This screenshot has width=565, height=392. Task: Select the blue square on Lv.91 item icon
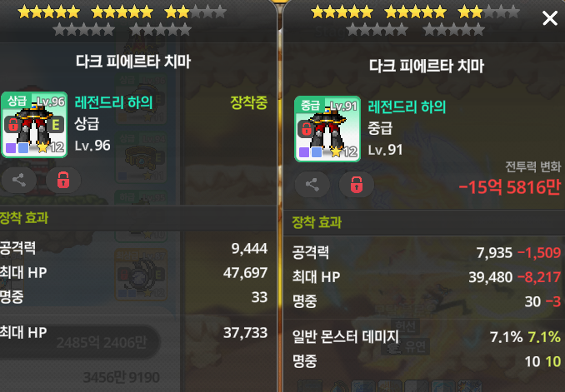pos(317,152)
